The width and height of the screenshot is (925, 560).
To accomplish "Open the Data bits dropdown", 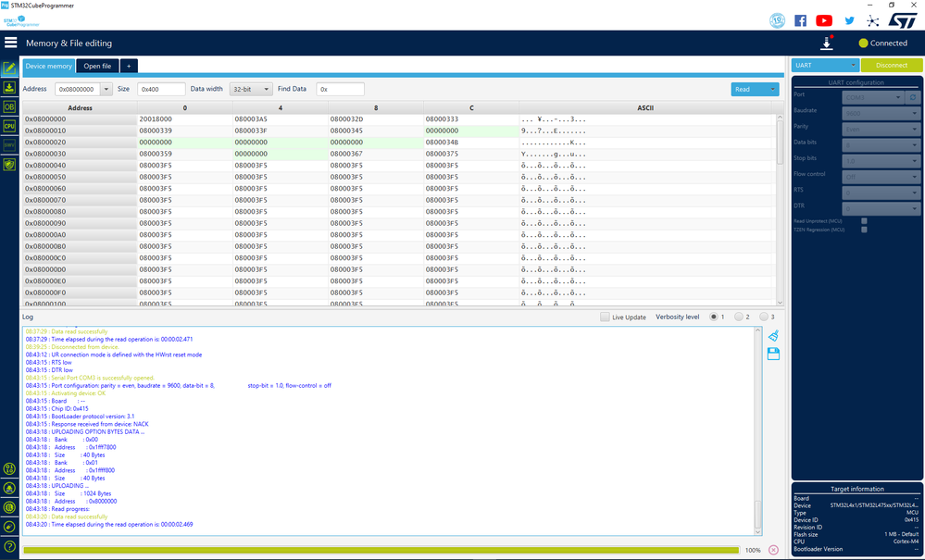I will [x=881, y=145].
